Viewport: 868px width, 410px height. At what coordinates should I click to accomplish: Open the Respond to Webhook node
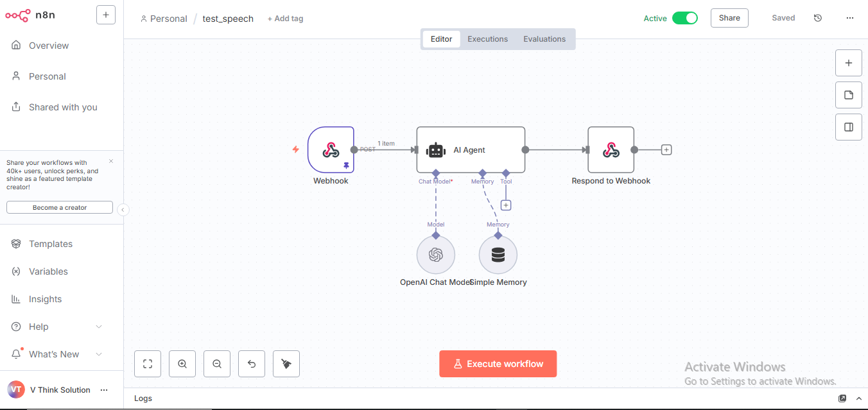611,150
